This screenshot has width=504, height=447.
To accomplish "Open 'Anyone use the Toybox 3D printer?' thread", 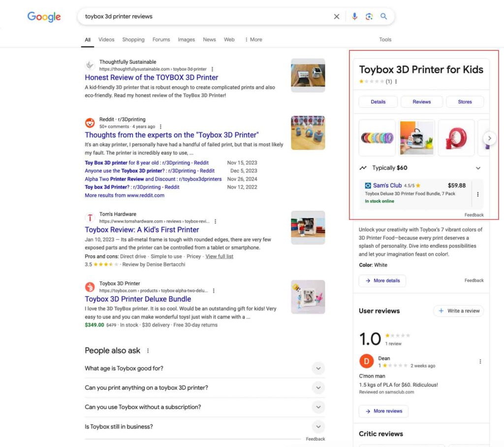I will click(150, 171).
